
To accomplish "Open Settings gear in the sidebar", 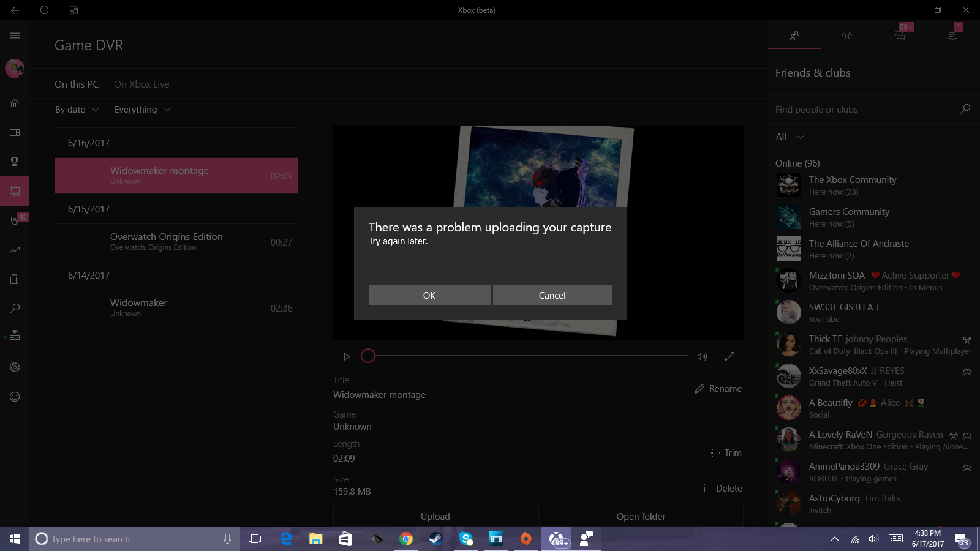I will [x=15, y=367].
